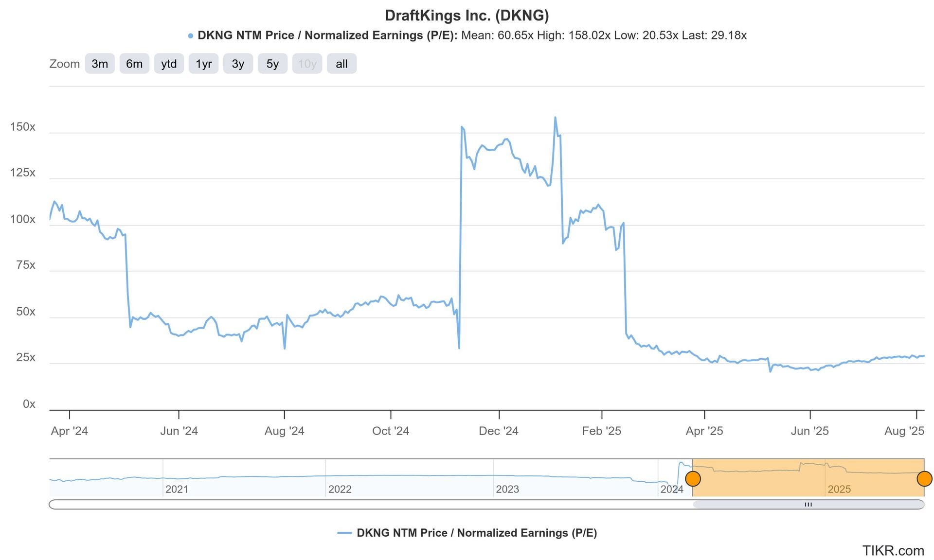Image resolution: width=934 pixels, height=560 pixels.
Task: Pick the 5y zoom range
Action: pyautogui.click(x=272, y=64)
